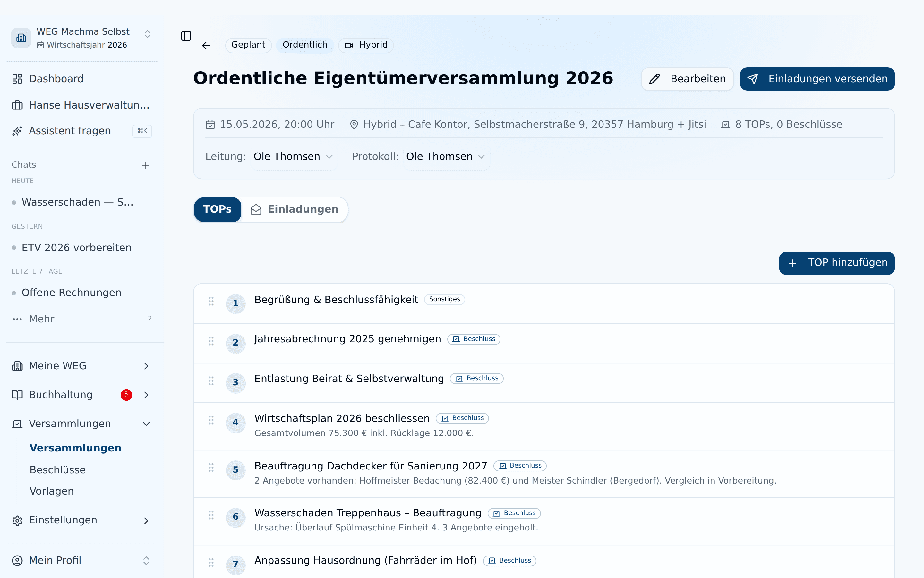This screenshot has height=578, width=924.
Task: Click TOP hinzufügen button
Action: coord(836,263)
